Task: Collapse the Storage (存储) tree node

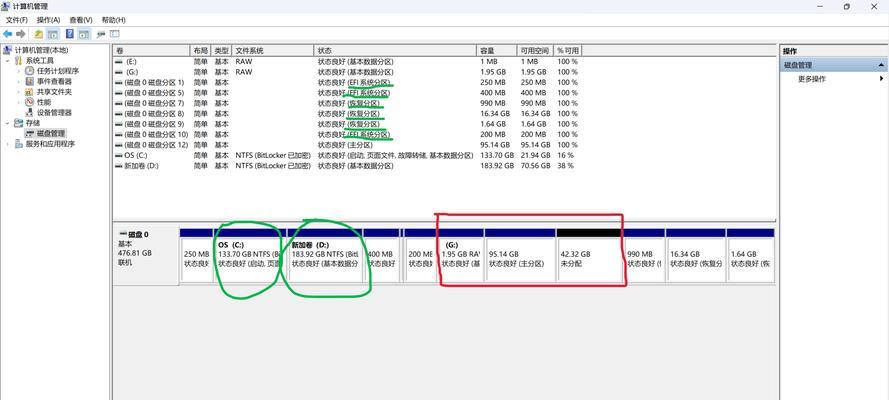Action: pyautogui.click(x=8, y=123)
